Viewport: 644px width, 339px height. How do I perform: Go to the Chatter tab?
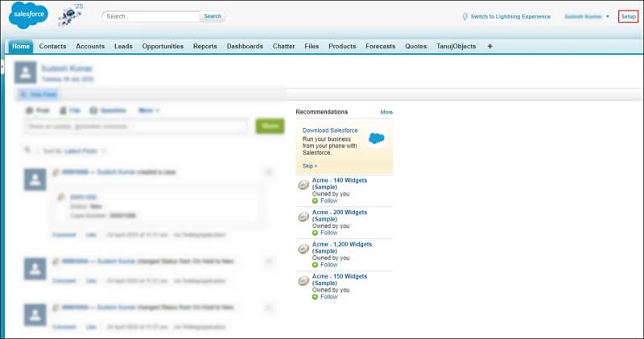pos(284,47)
